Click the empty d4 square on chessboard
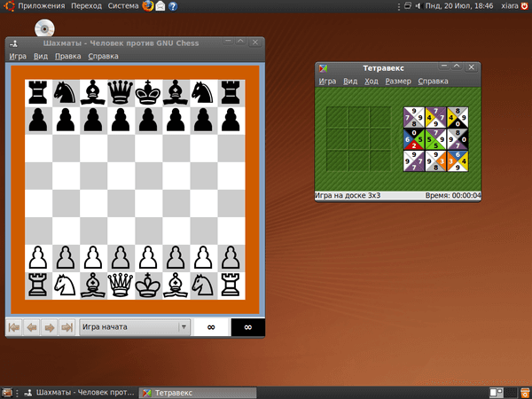The height and width of the screenshot is (399, 532). point(121,203)
